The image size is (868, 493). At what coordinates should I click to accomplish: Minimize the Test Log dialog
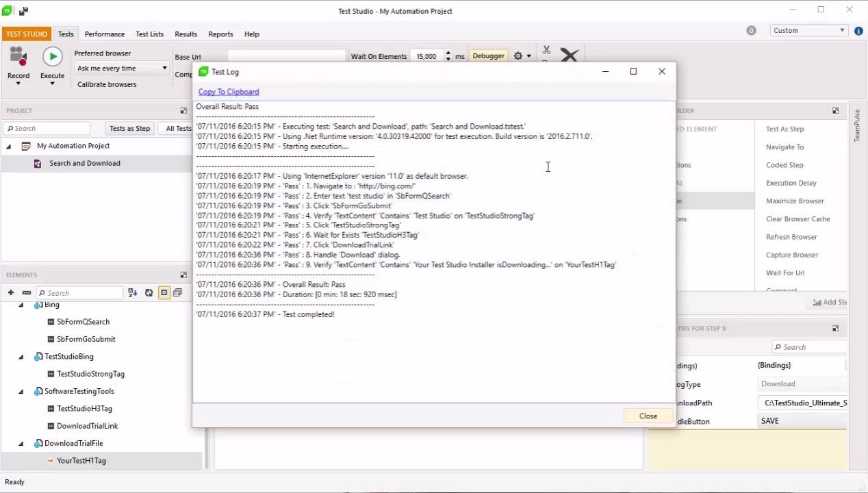coord(605,71)
